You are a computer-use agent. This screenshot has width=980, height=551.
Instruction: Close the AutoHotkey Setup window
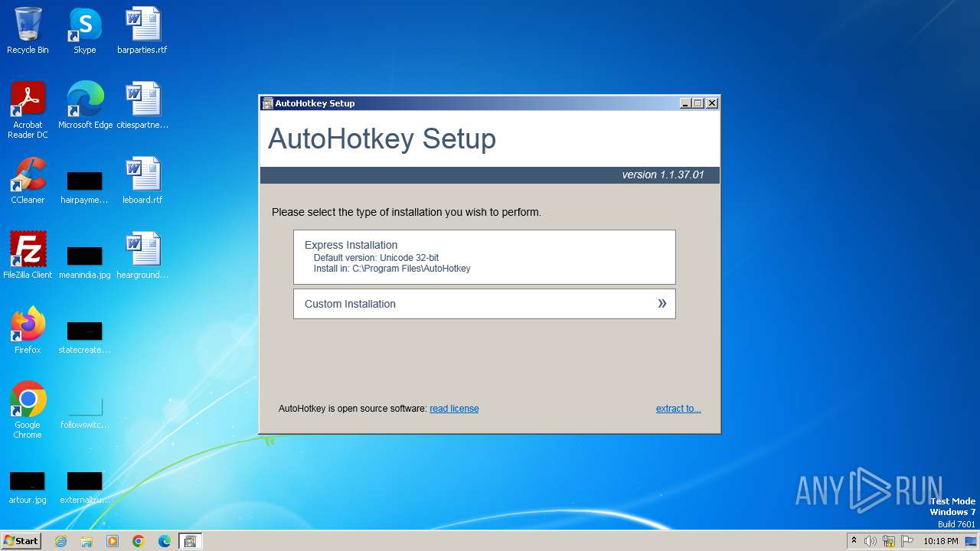pyautogui.click(x=712, y=103)
